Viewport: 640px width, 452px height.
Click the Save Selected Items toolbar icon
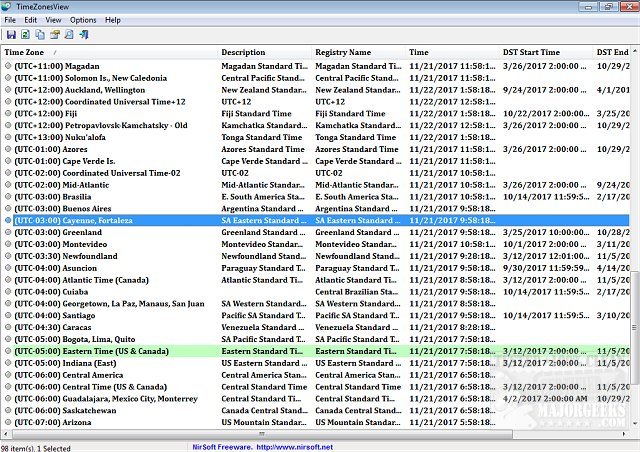(11, 35)
